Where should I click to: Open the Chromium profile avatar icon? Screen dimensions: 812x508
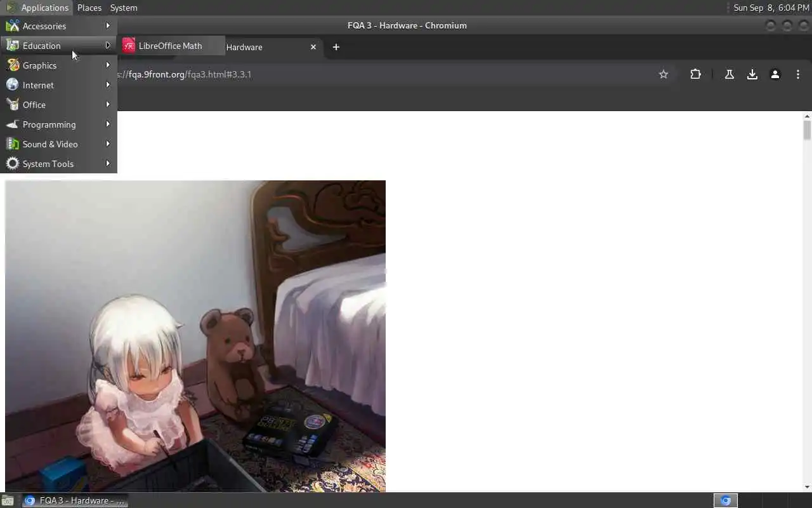[x=775, y=74]
